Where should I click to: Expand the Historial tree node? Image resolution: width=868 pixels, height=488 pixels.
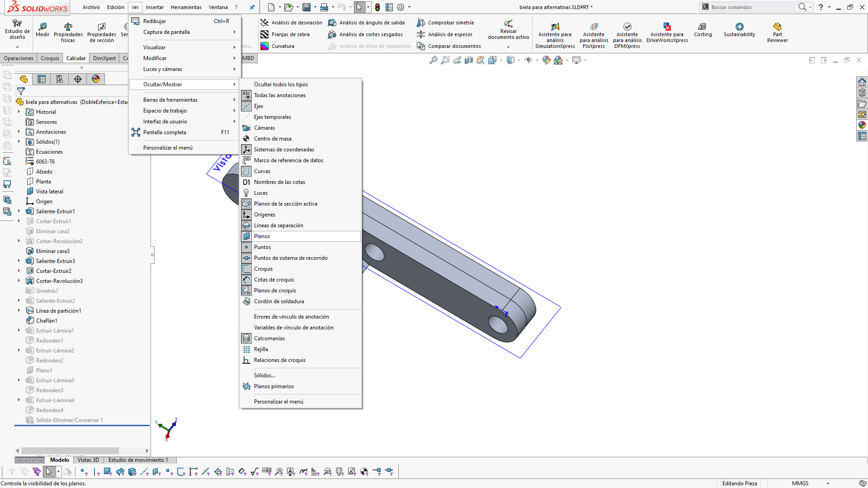click(x=19, y=112)
